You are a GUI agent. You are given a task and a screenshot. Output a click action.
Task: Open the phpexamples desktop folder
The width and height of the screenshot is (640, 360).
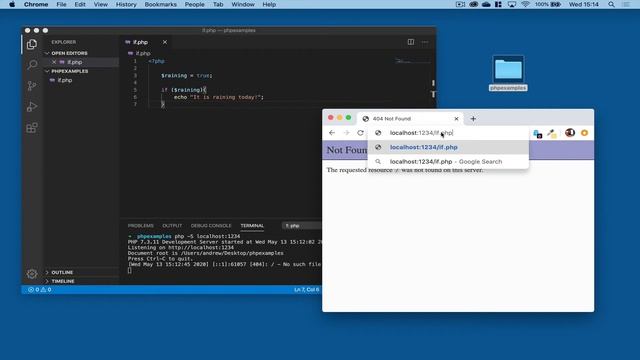508,73
